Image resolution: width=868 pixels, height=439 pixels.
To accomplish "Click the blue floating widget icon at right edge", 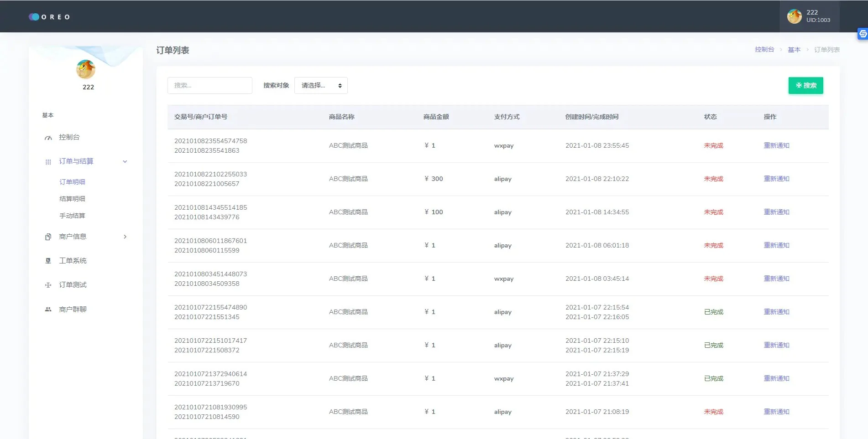I will click(x=862, y=34).
